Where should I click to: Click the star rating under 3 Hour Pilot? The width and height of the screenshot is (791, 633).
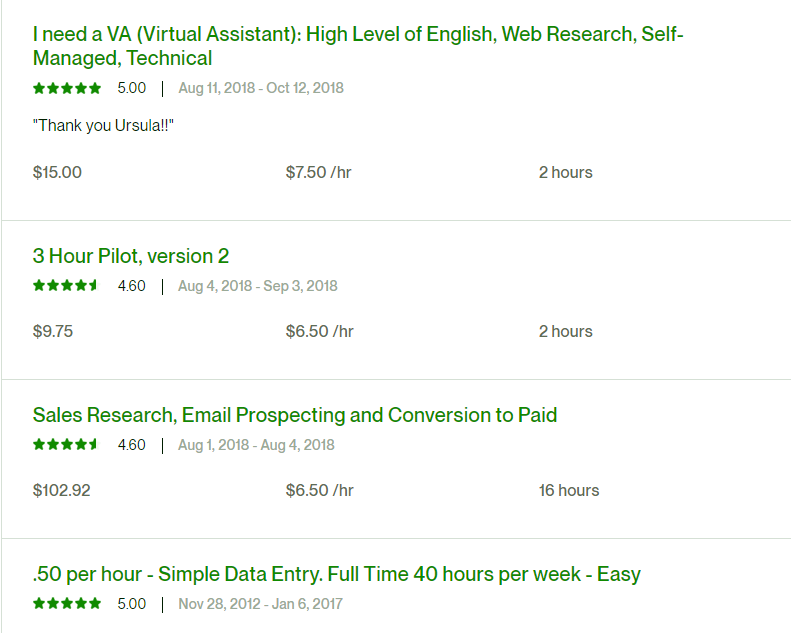point(67,286)
